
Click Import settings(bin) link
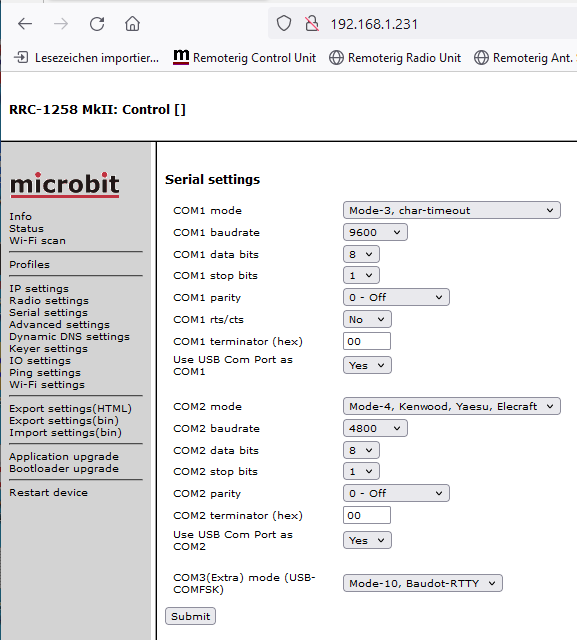(x=66, y=433)
